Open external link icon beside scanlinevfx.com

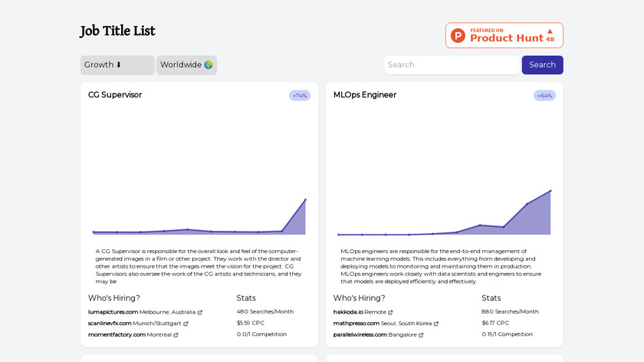186,324
